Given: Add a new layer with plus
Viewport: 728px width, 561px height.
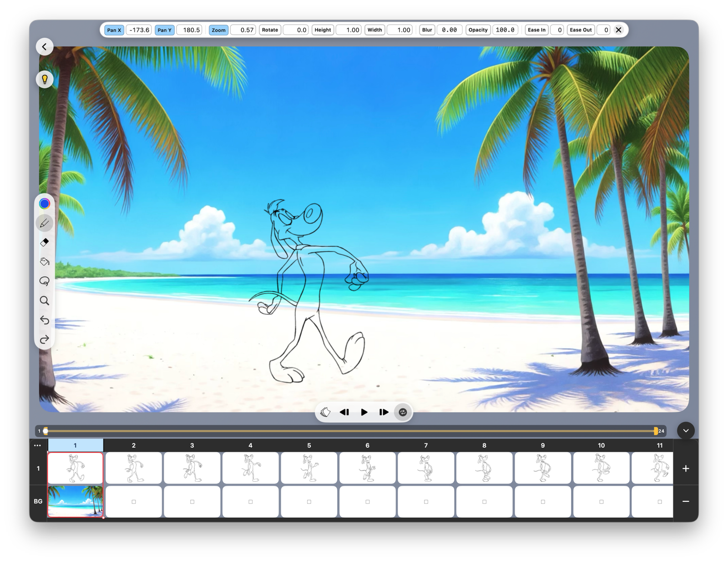Looking at the screenshot, I should pyautogui.click(x=686, y=468).
